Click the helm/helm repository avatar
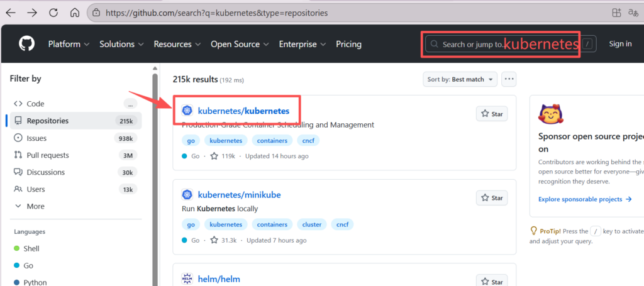The image size is (644, 286). click(187, 279)
